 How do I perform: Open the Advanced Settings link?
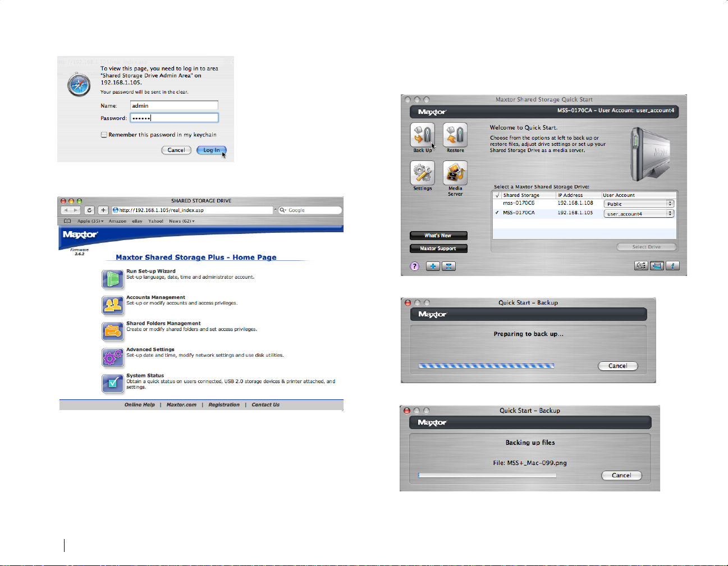[150, 349]
